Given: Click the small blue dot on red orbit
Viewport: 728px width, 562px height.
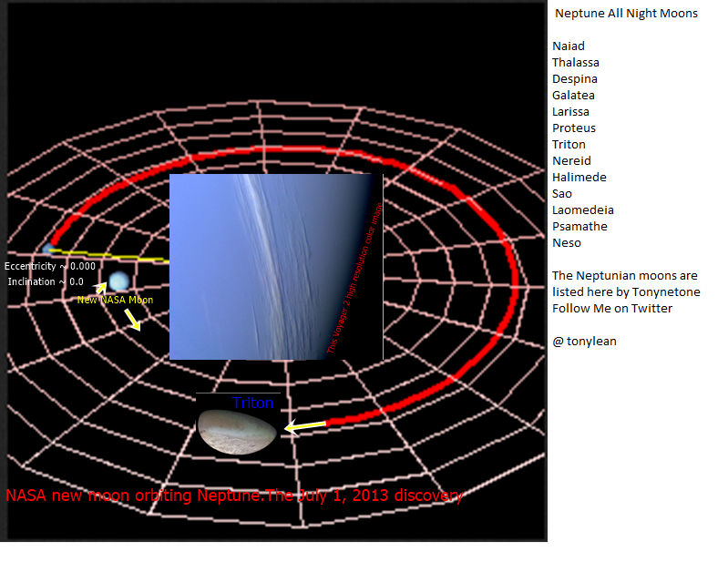Looking at the screenshot, I should click(x=48, y=249).
